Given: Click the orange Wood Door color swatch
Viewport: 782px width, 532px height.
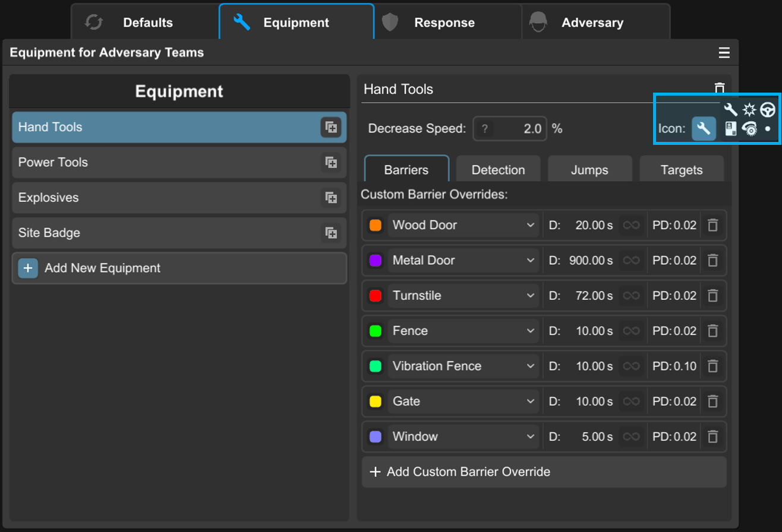Looking at the screenshot, I should 375,226.
